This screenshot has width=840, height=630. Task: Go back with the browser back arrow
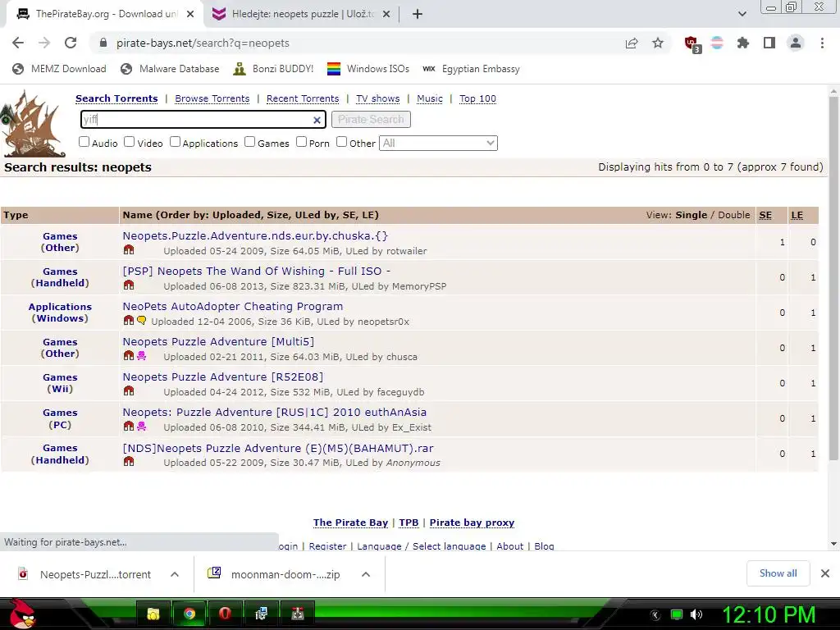tap(18, 43)
